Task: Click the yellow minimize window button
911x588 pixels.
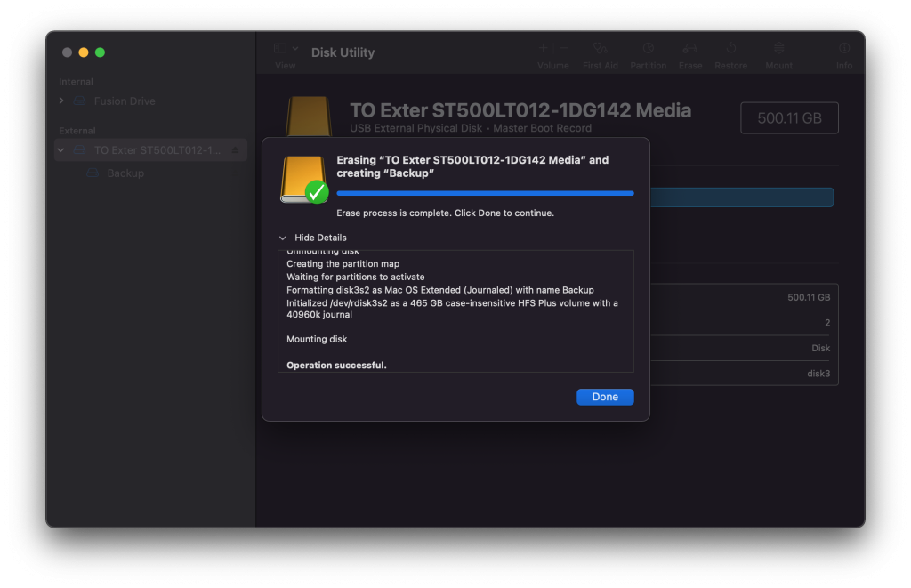Action: [84, 52]
